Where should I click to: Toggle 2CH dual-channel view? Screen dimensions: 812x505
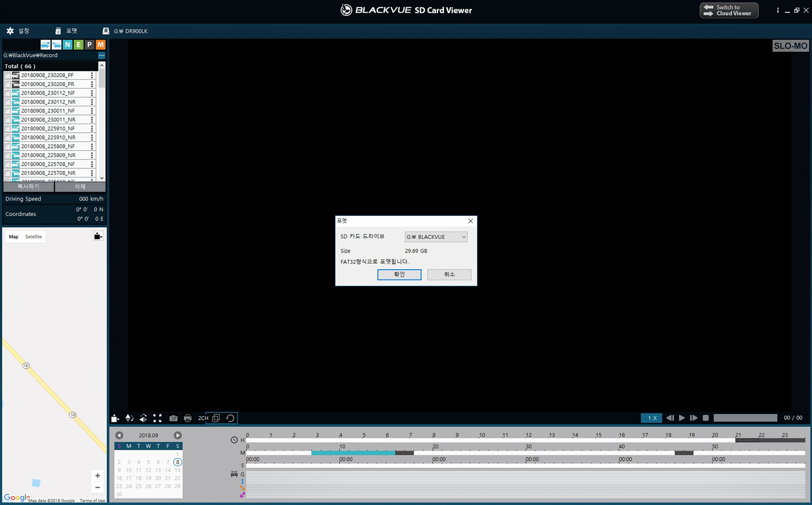tap(203, 418)
